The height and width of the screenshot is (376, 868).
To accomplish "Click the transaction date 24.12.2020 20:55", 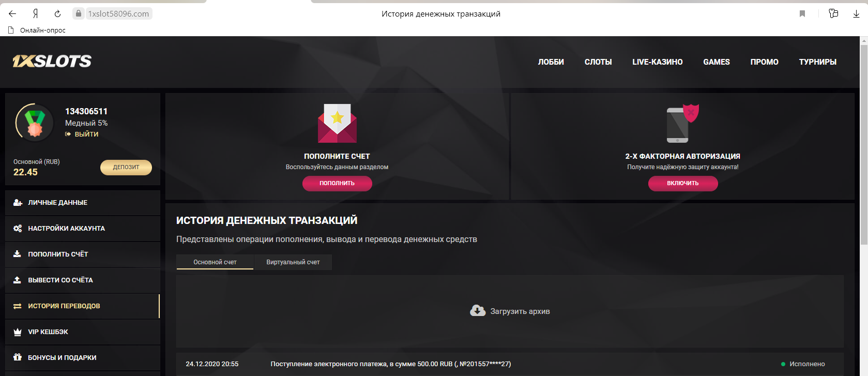I will pos(212,364).
